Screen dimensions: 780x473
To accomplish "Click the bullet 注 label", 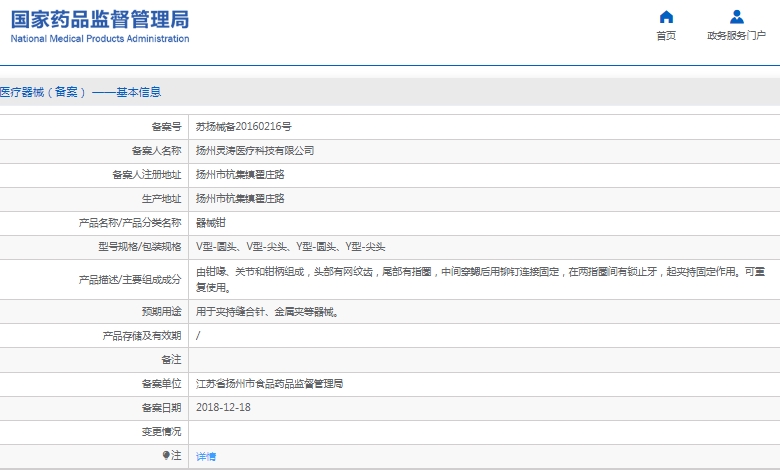I will pos(172,455).
